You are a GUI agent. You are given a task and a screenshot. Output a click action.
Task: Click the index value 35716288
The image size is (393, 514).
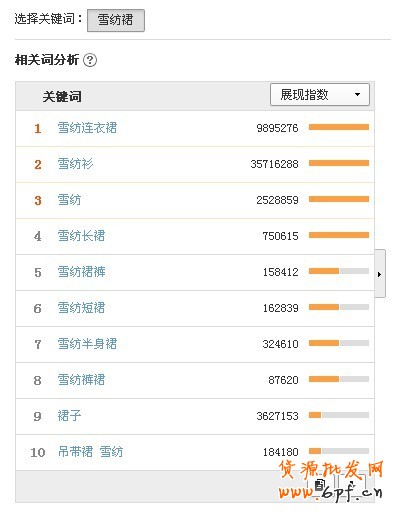pos(274,164)
